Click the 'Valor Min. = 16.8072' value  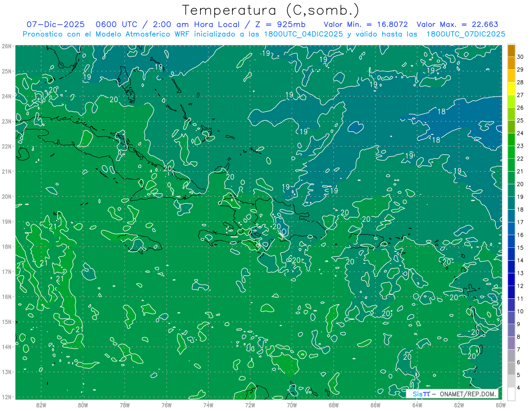(366, 25)
